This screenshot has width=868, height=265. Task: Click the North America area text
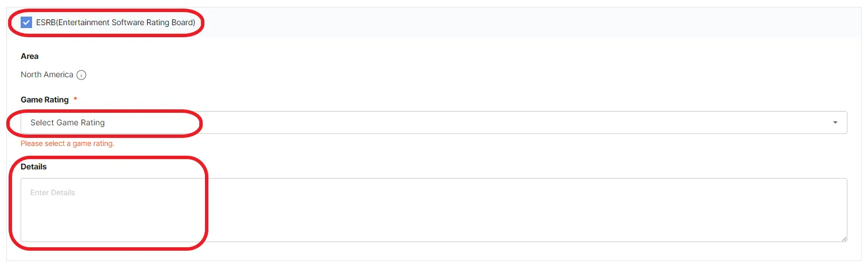[x=47, y=75]
